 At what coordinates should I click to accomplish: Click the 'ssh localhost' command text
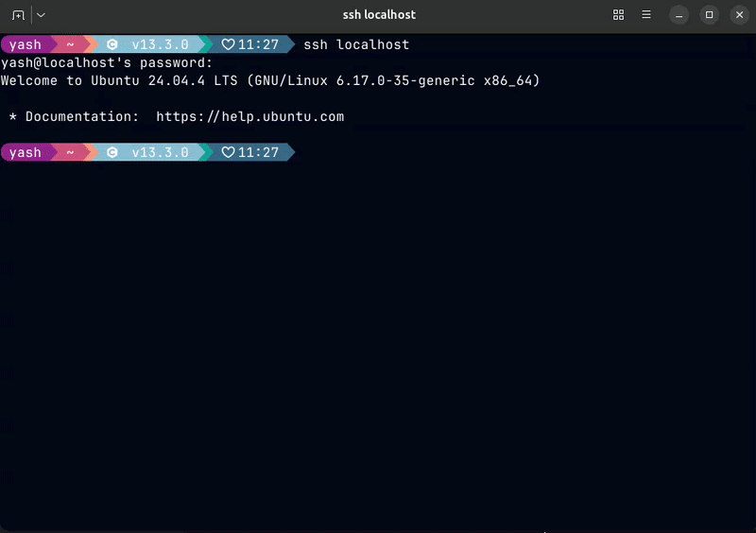(x=356, y=44)
